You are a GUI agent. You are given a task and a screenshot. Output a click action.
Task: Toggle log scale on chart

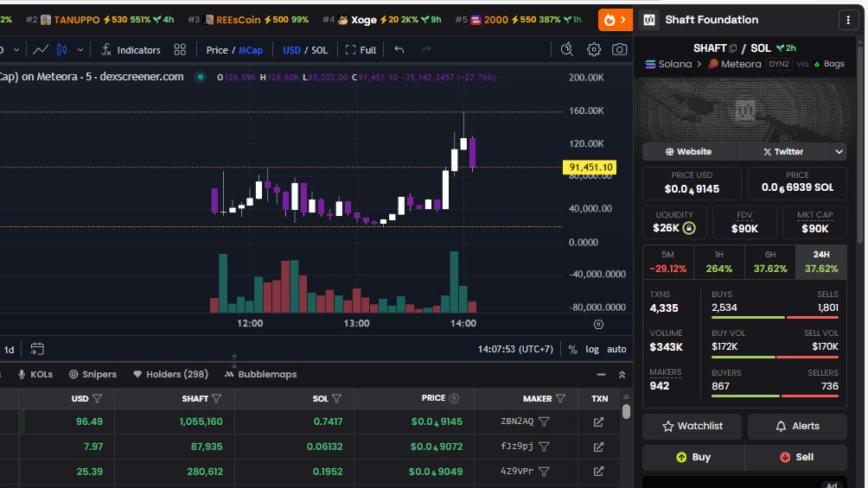click(x=592, y=349)
